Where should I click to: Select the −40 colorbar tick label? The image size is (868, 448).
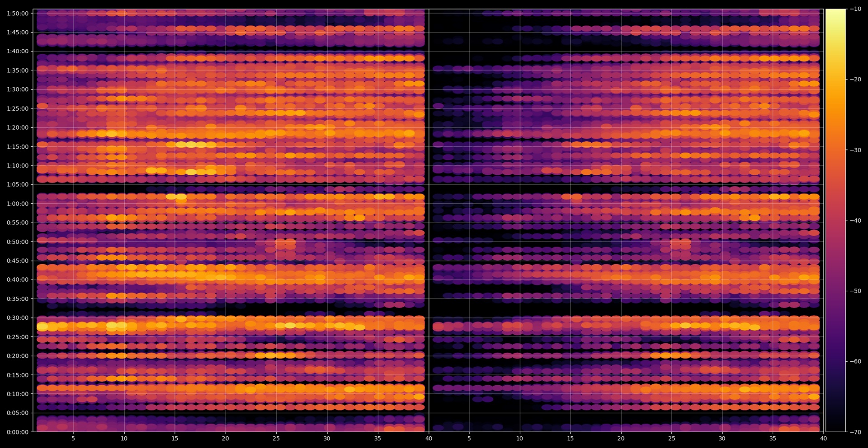pos(855,220)
